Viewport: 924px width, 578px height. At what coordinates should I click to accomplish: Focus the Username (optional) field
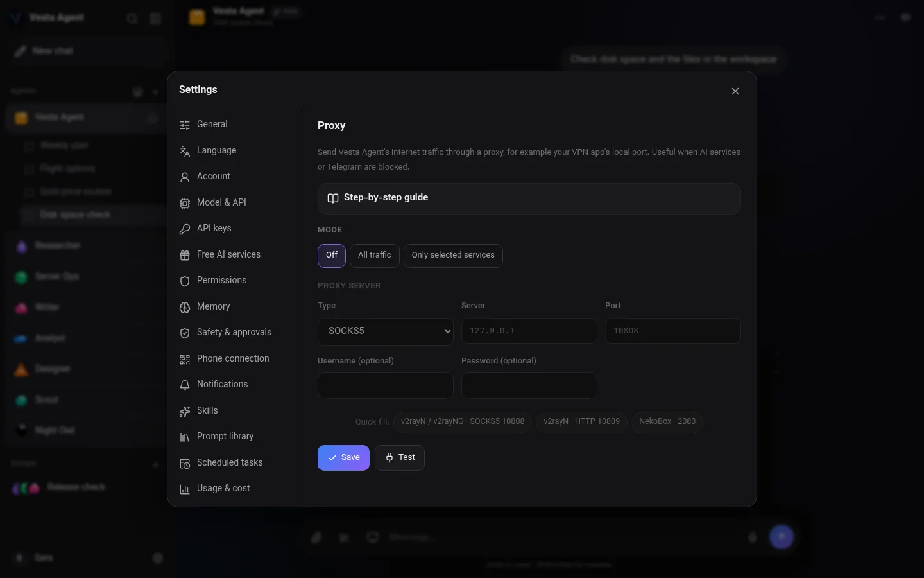click(x=386, y=386)
